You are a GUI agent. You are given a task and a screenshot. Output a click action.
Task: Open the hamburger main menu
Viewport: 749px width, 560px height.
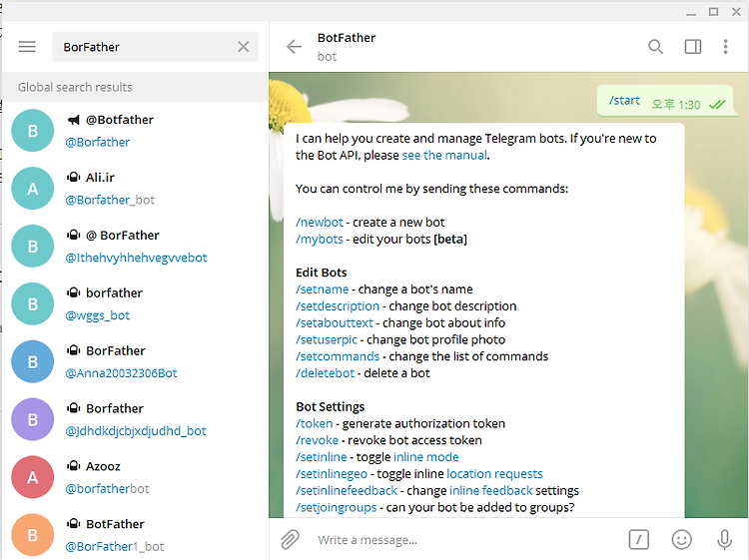27,47
